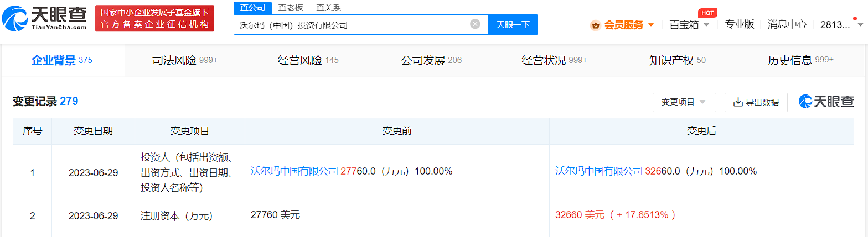Open 沃尔玛中国有限公司 link in 变更前 column
Viewport: 868px width, 237px height.
[294, 171]
